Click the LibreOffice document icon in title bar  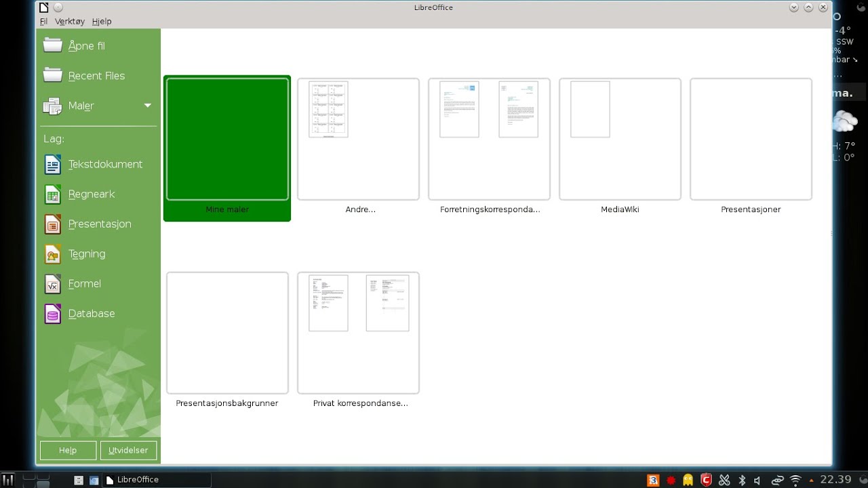click(43, 7)
